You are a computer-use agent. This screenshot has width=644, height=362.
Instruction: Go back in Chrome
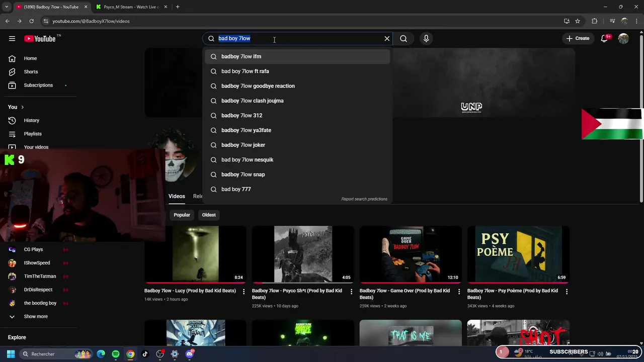point(7,21)
